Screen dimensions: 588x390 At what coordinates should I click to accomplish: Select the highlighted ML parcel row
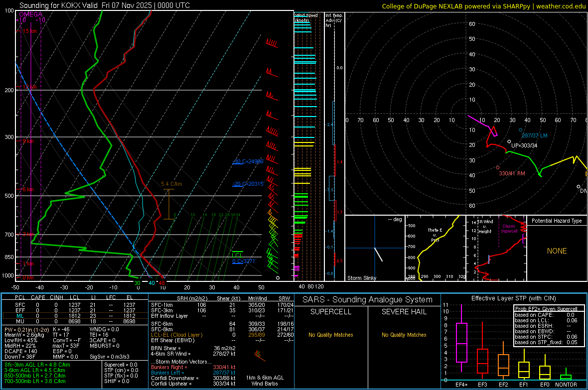pyautogui.click(x=74, y=316)
